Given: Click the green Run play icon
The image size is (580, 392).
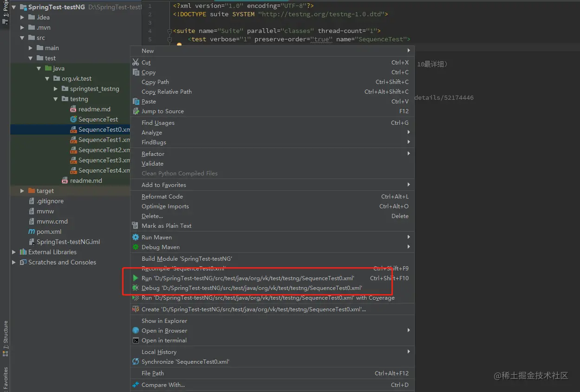Looking at the screenshot, I should (136, 278).
